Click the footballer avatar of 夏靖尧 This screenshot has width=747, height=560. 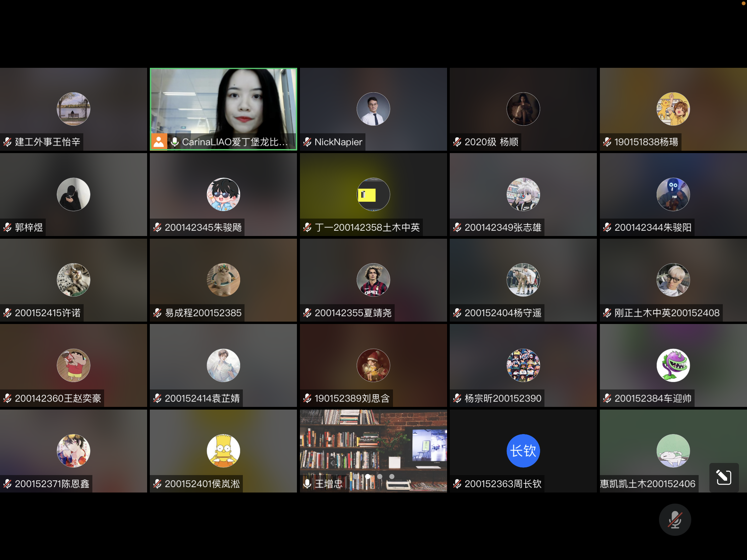(x=373, y=280)
